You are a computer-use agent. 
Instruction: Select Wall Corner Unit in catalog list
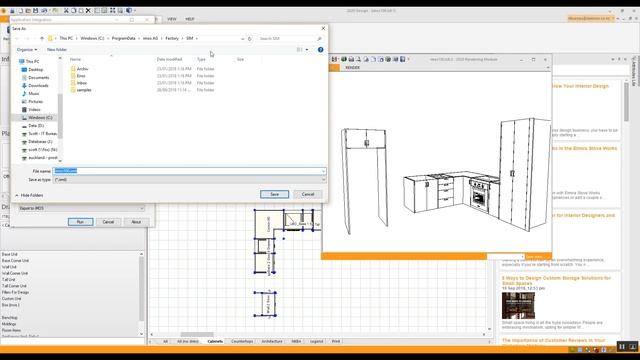pos(15,273)
